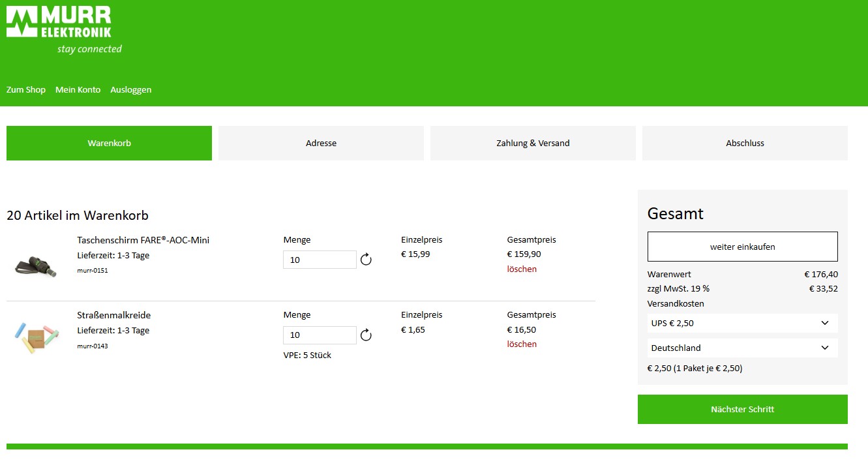
Task: Select Ausloggen to log out
Action: [x=131, y=90]
